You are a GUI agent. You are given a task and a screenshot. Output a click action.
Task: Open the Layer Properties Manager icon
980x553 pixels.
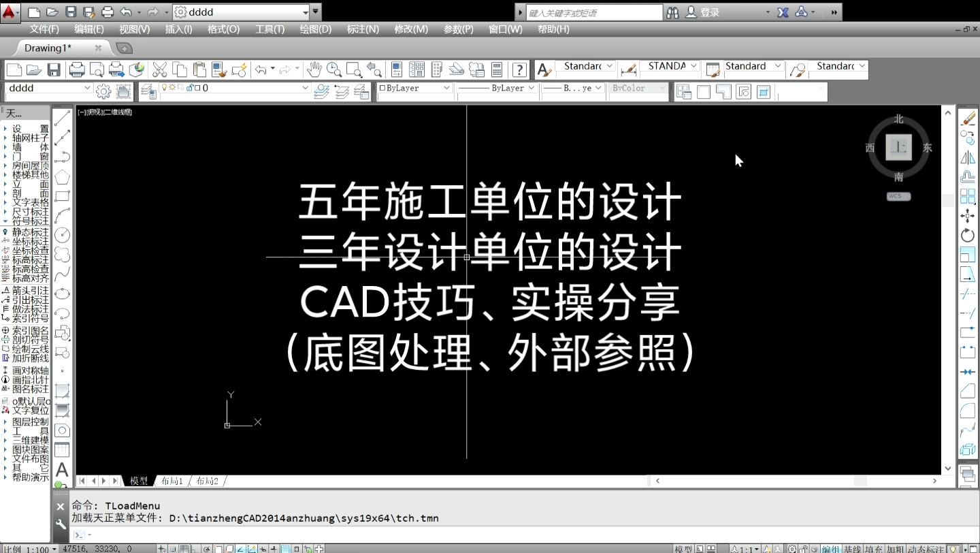(149, 91)
